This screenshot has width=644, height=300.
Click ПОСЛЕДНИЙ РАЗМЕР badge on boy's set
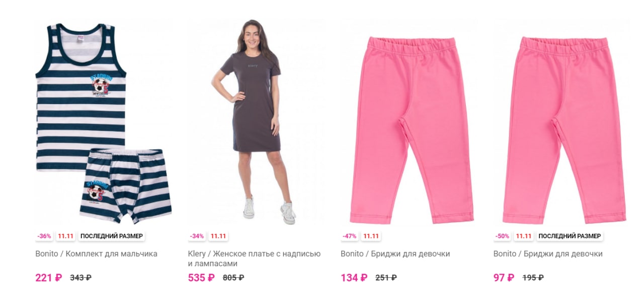(x=112, y=236)
